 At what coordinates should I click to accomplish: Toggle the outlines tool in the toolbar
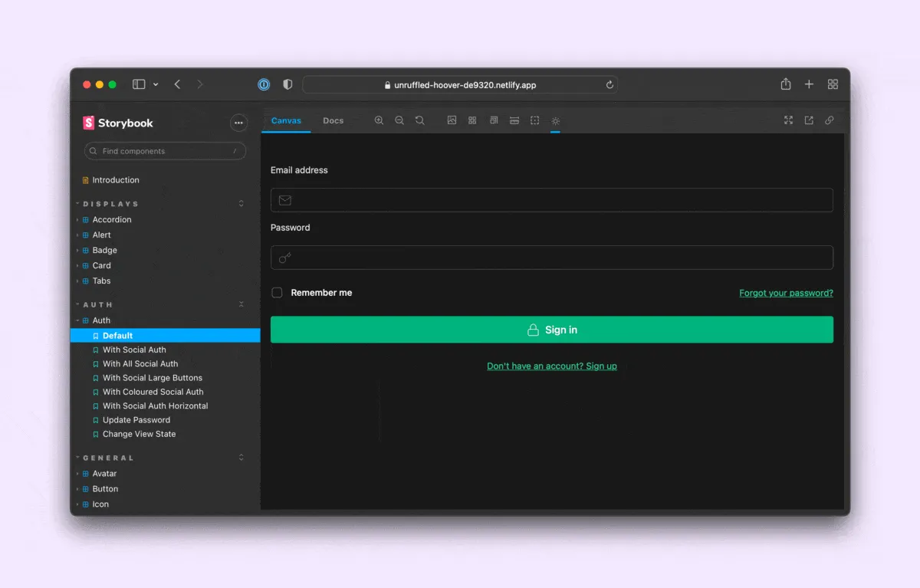point(535,120)
